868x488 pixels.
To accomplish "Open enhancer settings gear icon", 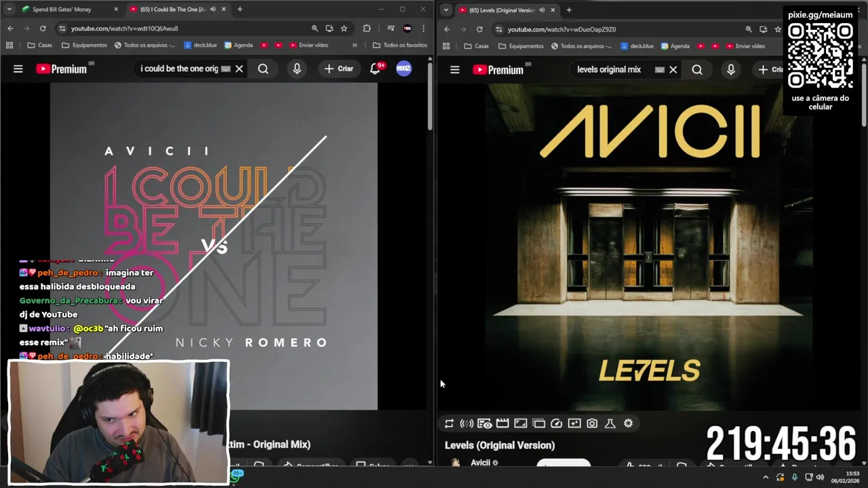I will (x=628, y=424).
